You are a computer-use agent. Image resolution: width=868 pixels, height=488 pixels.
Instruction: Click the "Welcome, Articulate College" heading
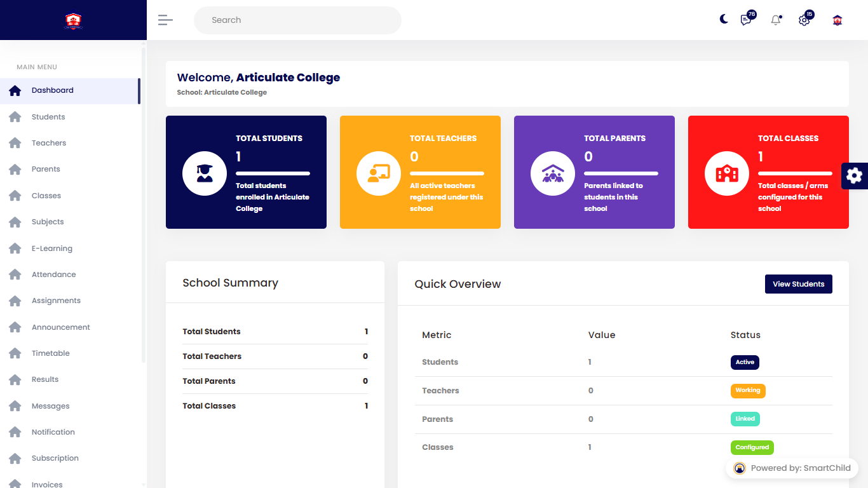(259, 78)
